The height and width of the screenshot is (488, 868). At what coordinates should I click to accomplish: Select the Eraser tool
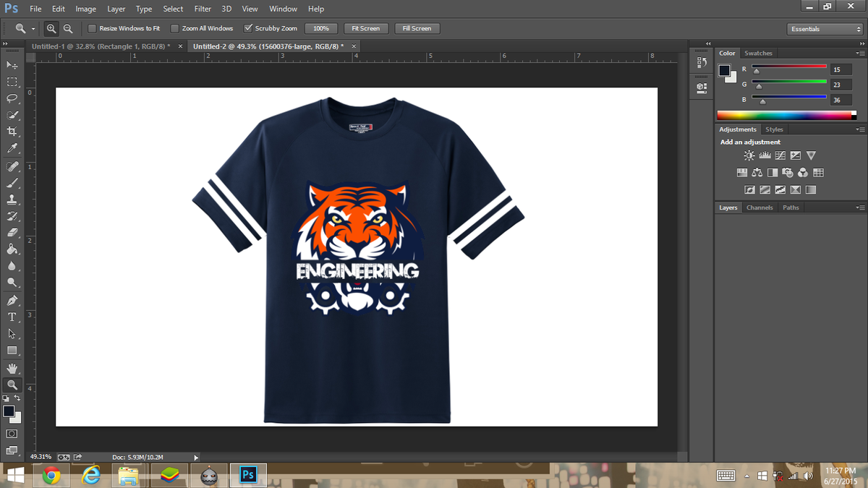[x=12, y=233]
